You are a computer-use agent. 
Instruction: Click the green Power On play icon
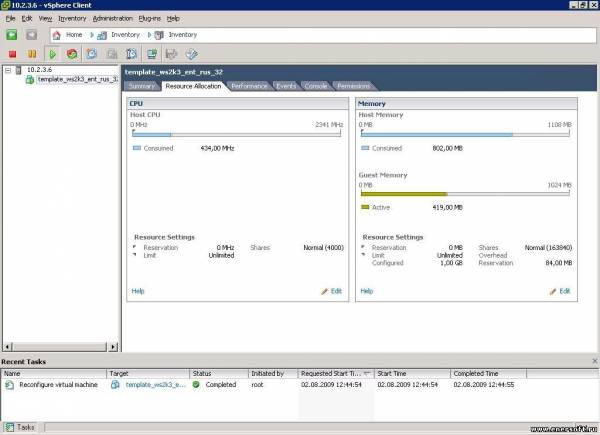point(52,54)
